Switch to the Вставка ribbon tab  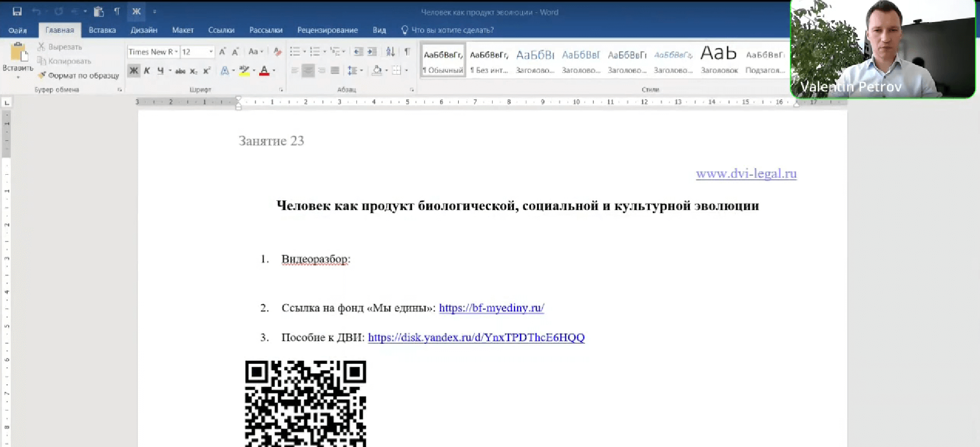pos(102,30)
